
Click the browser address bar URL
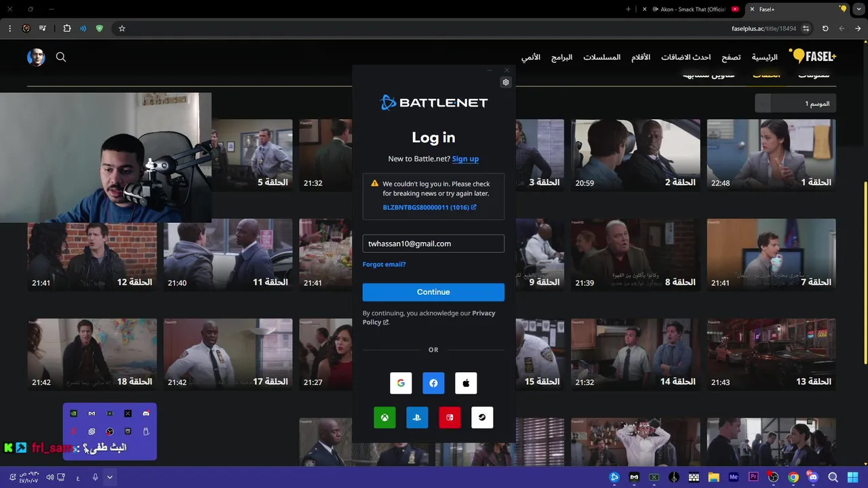click(x=764, y=28)
